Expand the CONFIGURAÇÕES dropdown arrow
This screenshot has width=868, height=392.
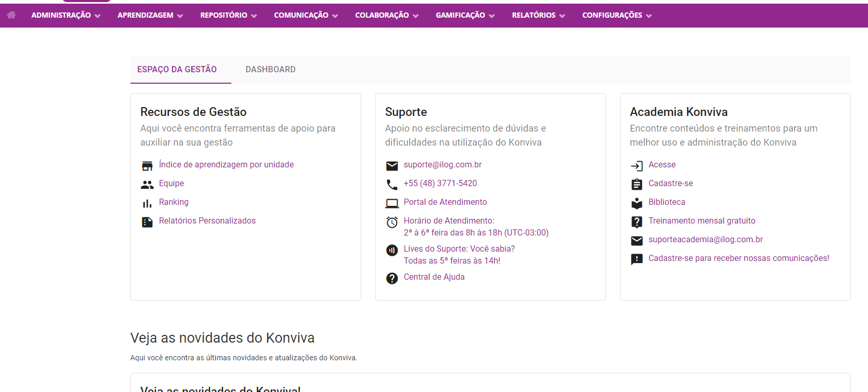649,16
